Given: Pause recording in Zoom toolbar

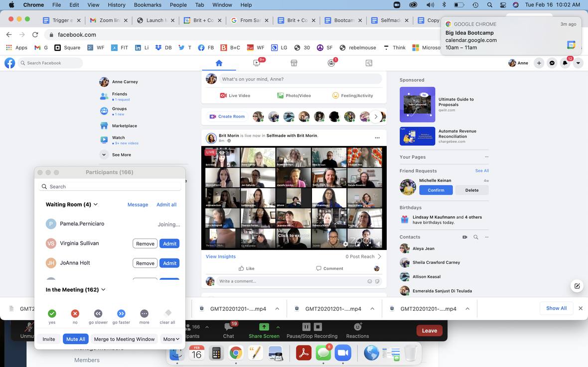Looking at the screenshot, I should (306, 327).
